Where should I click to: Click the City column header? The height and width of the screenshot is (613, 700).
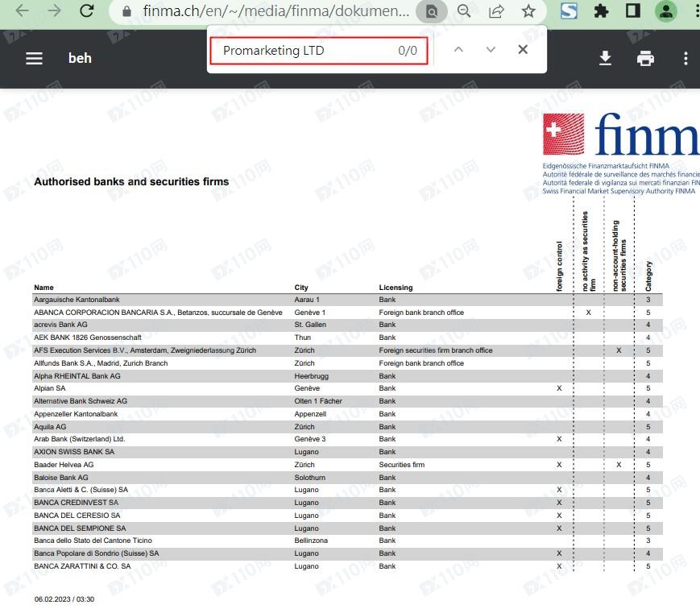click(301, 288)
